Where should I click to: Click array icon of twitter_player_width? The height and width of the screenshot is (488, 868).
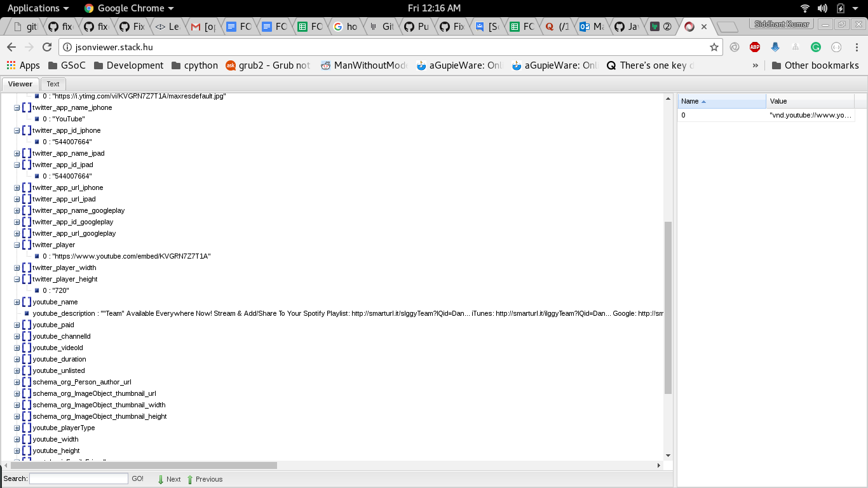click(27, 268)
